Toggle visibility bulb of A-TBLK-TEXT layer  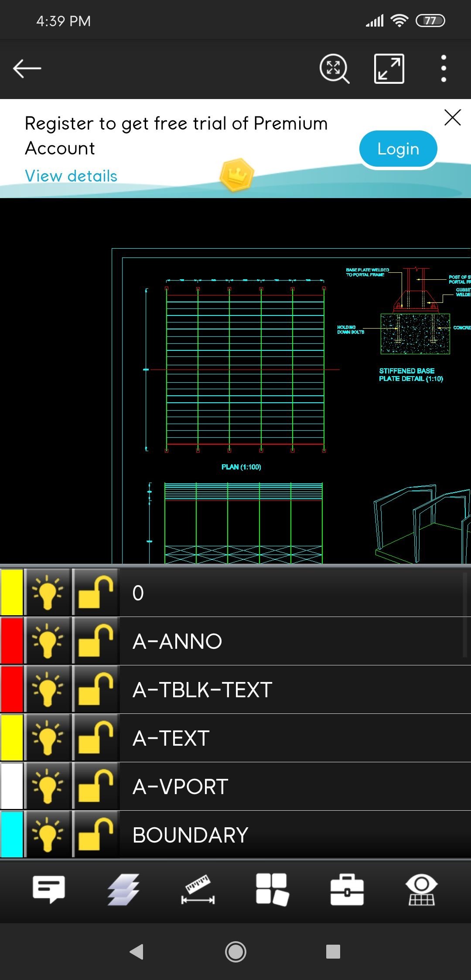pos(48,689)
